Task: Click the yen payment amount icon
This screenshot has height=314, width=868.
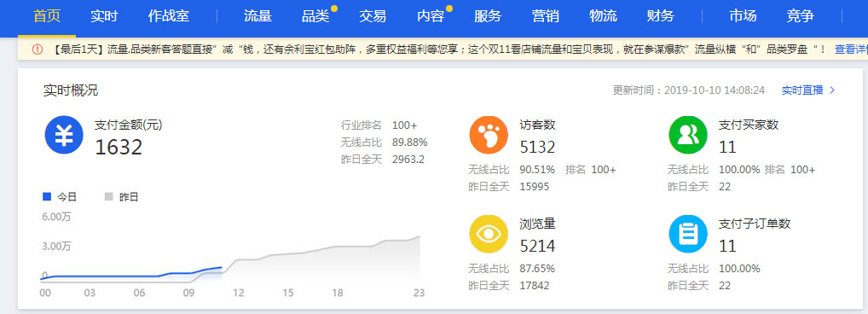Action: (x=64, y=135)
